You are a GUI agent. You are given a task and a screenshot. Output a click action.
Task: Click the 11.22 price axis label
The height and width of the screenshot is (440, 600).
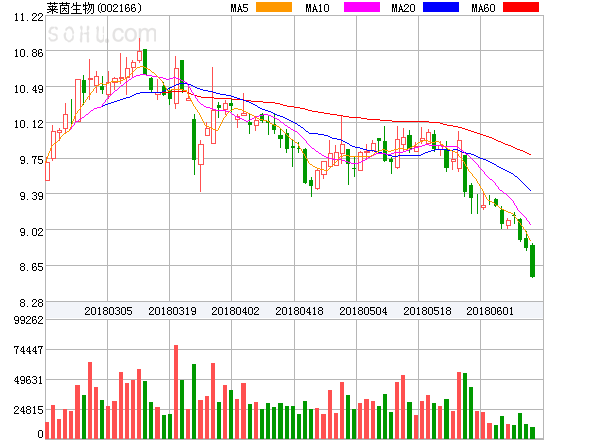[x=29, y=17]
